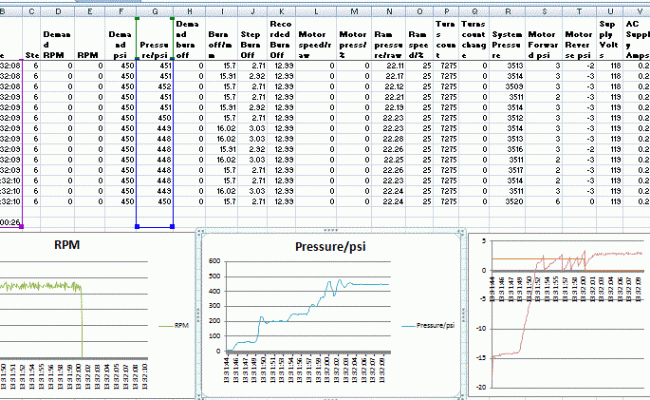Click the 600 axis label on Pressure chart

[x=215, y=261]
